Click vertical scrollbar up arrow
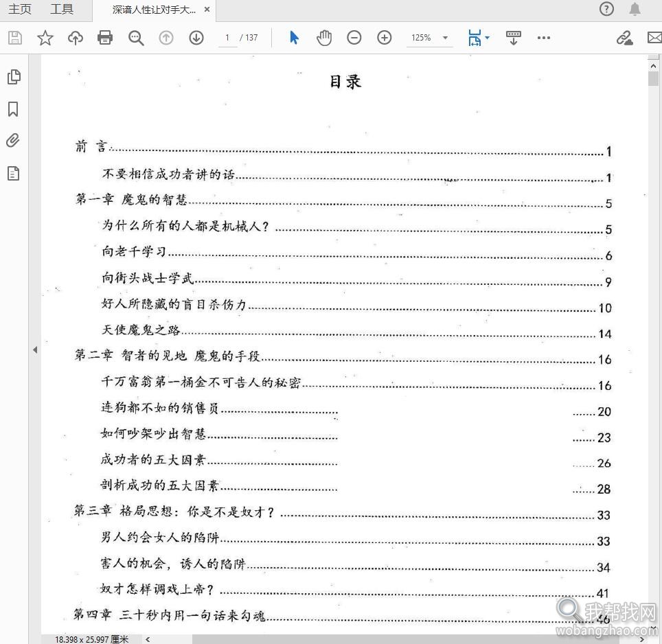 click(653, 66)
